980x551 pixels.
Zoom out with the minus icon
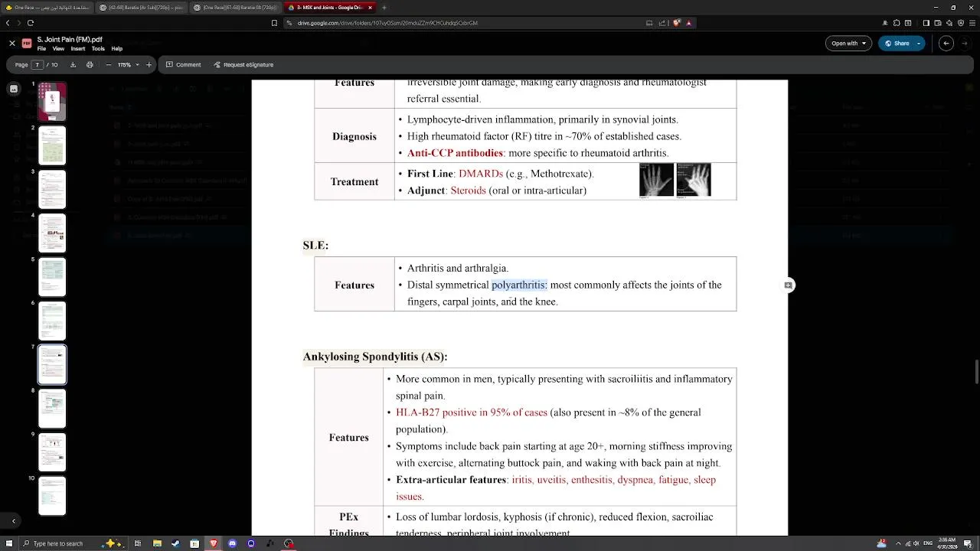(108, 64)
